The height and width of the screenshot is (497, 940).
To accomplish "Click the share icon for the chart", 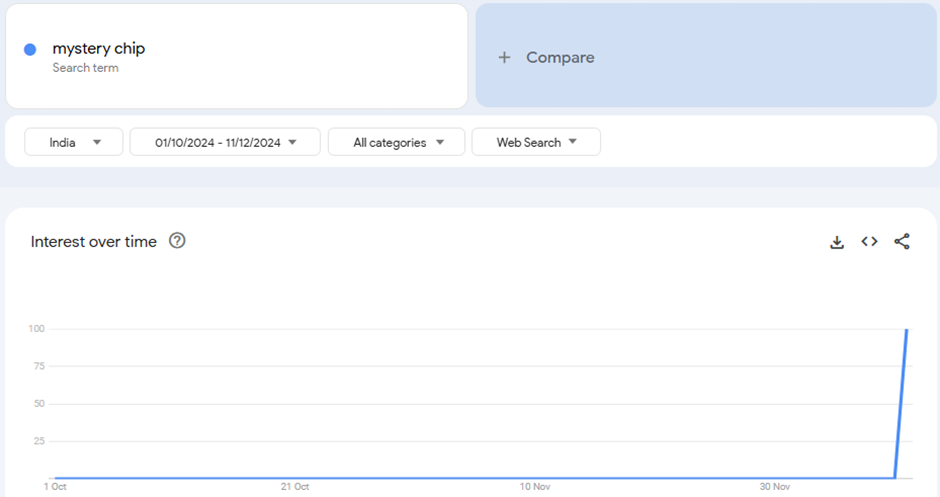I will [x=902, y=242].
